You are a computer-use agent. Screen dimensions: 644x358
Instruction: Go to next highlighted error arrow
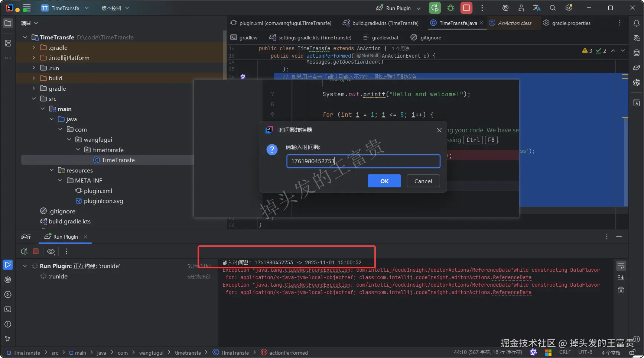[623, 51]
